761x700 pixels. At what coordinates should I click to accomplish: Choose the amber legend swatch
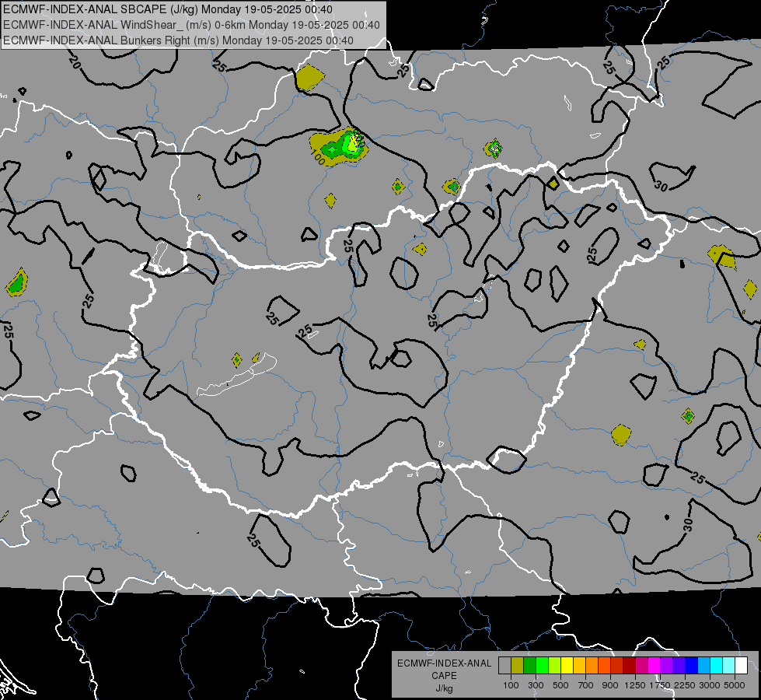(579, 666)
